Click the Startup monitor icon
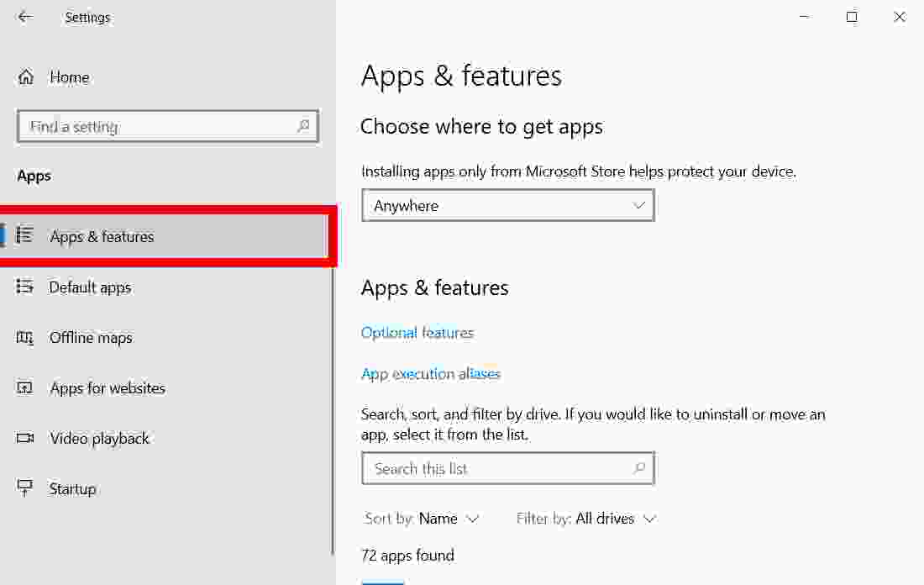 [24, 488]
